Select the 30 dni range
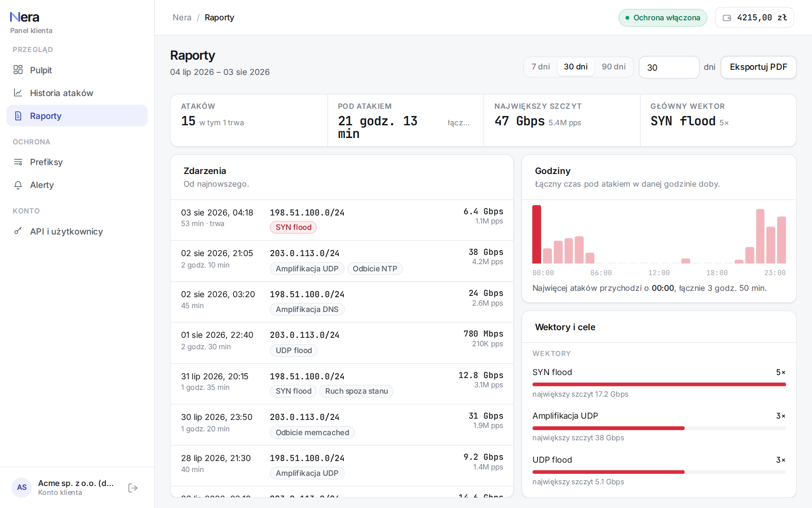Viewport: 812px width, 508px height. pyautogui.click(x=576, y=67)
